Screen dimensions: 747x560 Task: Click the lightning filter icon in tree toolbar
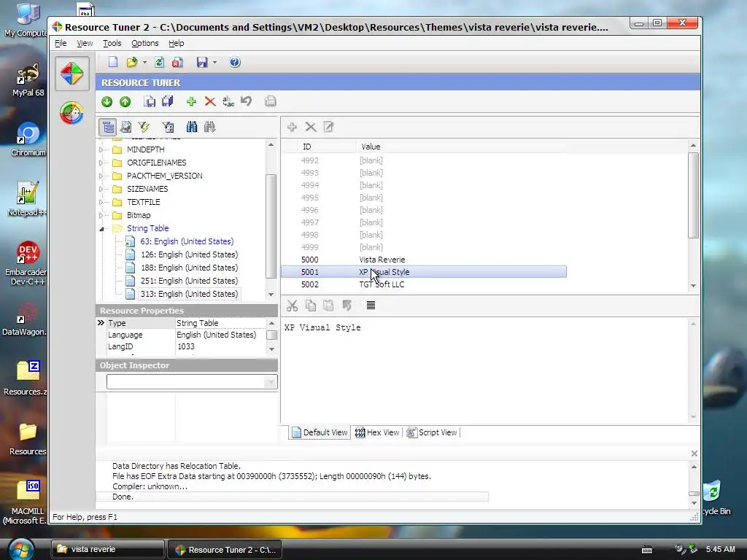(144, 127)
